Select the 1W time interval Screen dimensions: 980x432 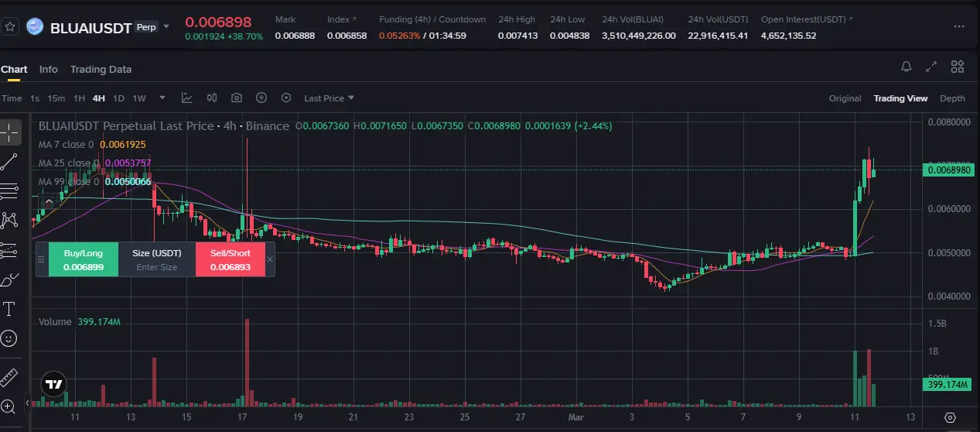pos(139,98)
